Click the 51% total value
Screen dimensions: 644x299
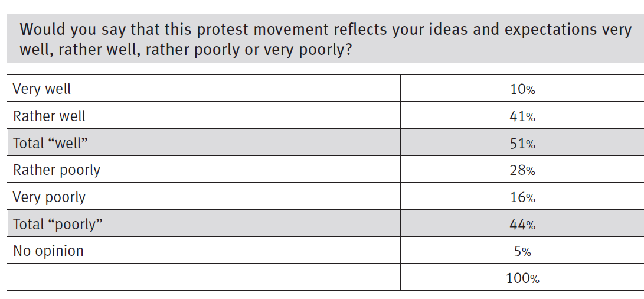(x=522, y=144)
